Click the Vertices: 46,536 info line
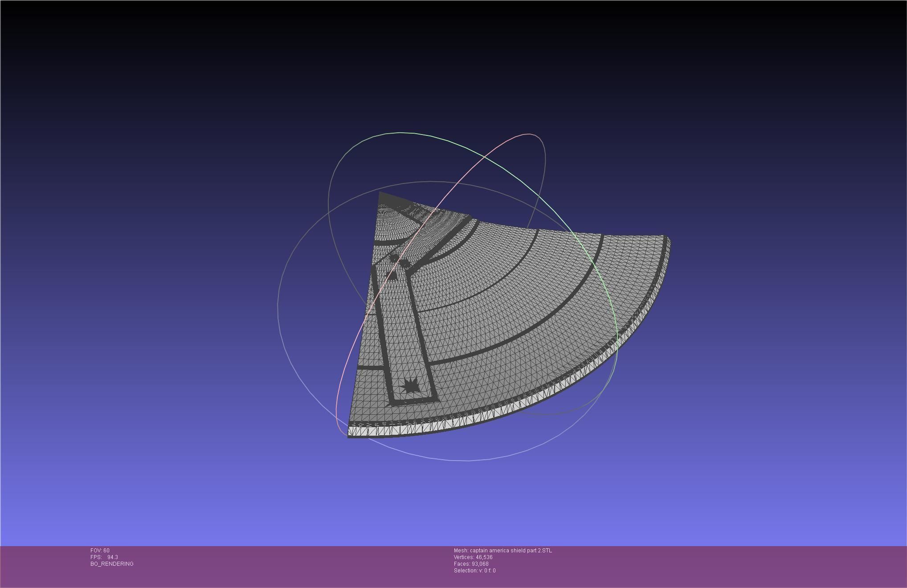Image resolution: width=907 pixels, height=588 pixels. click(473, 557)
